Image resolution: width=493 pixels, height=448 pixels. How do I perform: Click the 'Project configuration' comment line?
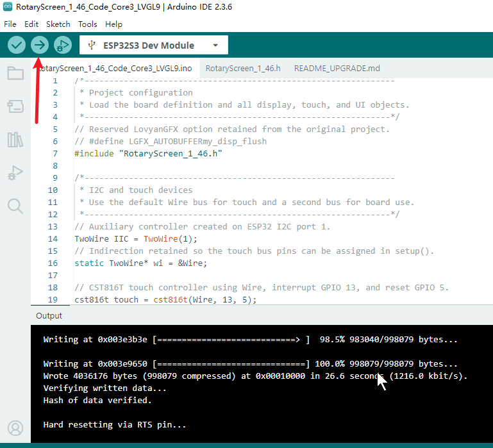(x=136, y=93)
